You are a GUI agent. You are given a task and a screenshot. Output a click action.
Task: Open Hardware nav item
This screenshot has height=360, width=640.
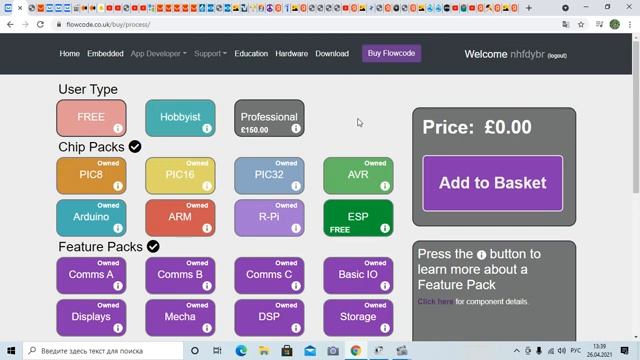point(291,53)
